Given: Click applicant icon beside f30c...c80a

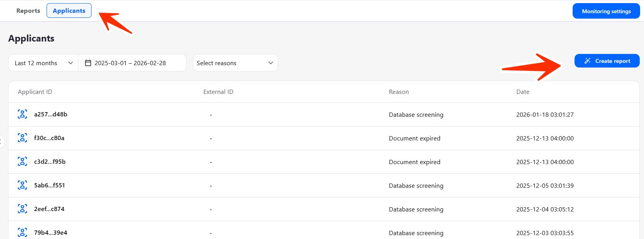Looking at the screenshot, I should (23, 138).
